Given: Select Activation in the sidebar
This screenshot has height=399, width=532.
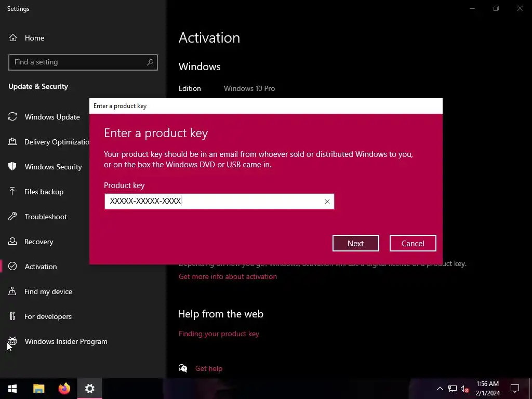Looking at the screenshot, I should (x=41, y=267).
